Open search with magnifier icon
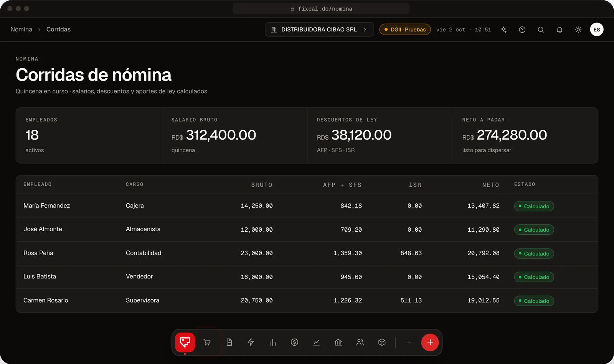This screenshot has width=614, height=364. coord(541,30)
